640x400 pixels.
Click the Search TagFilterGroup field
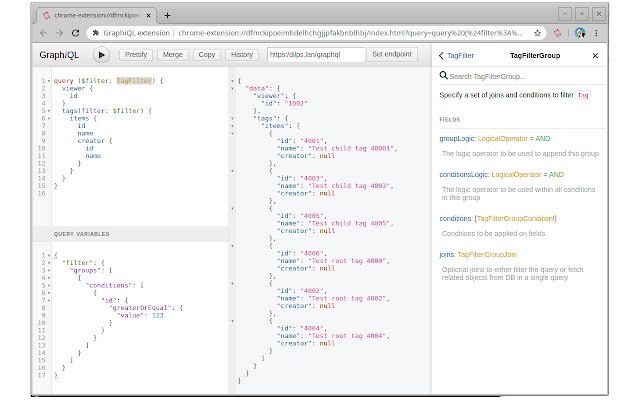(x=524, y=76)
